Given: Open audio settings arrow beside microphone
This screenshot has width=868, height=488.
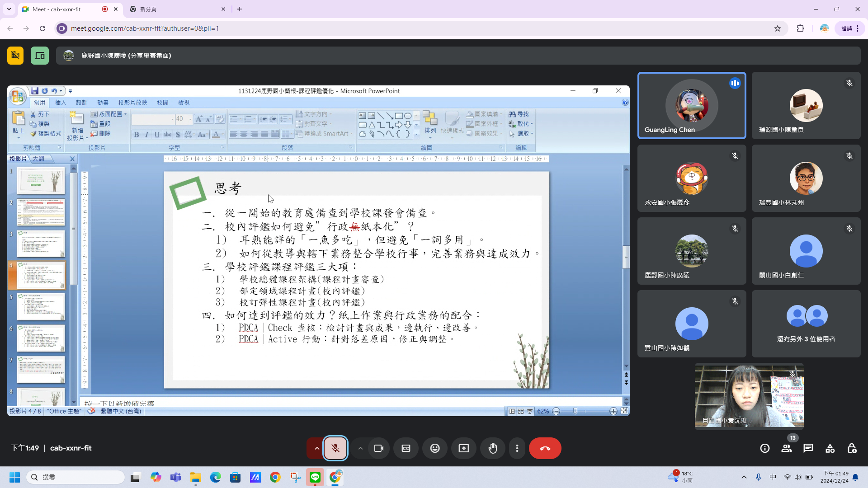Looking at the screenshot, I should point(317,448).
